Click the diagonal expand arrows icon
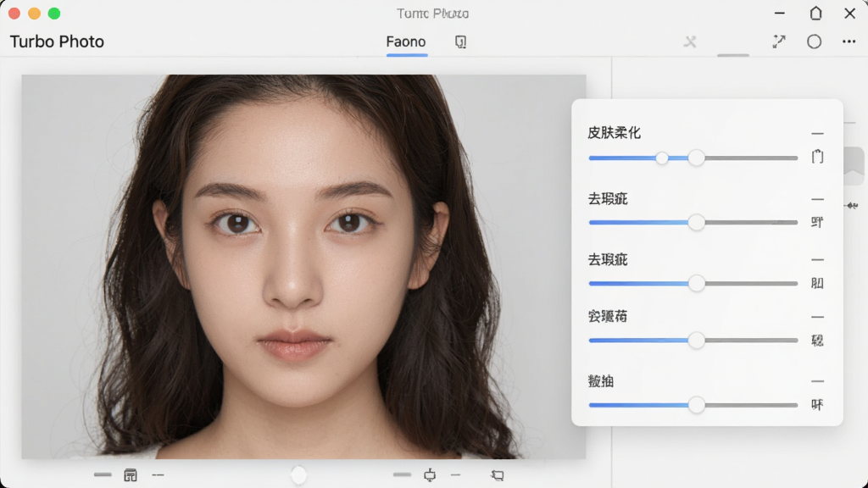The width and height of the screenshot is (868, 488). pos(779,42)
